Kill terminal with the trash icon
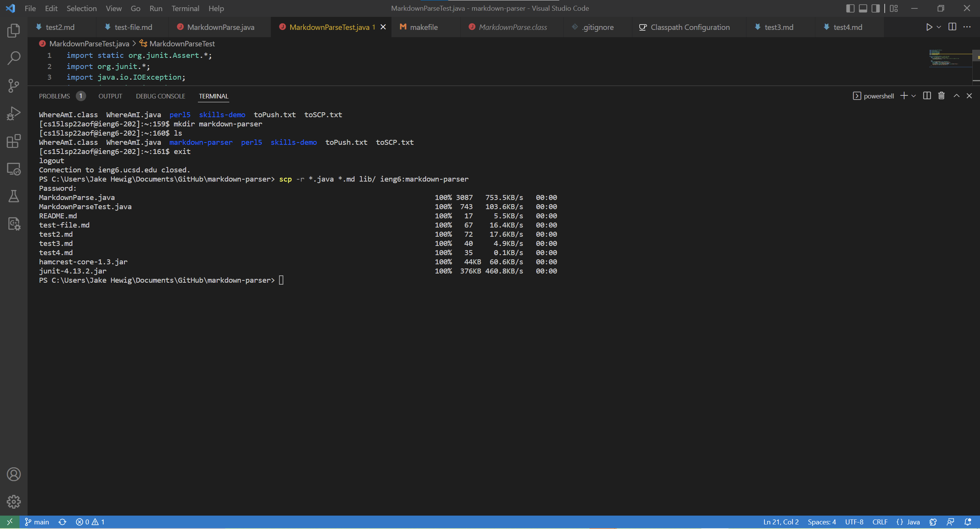Viewport: 980px width, 529px height. click(x=941, y=96)
